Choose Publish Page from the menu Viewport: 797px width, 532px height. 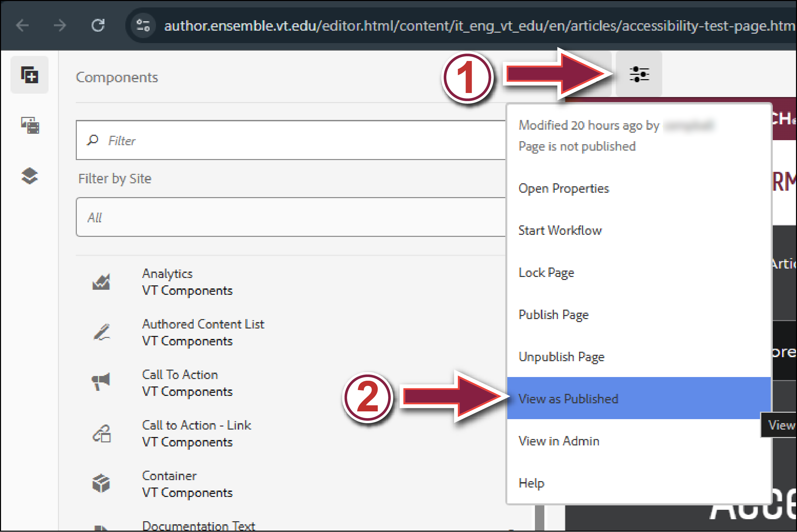[x=639, y=315]
